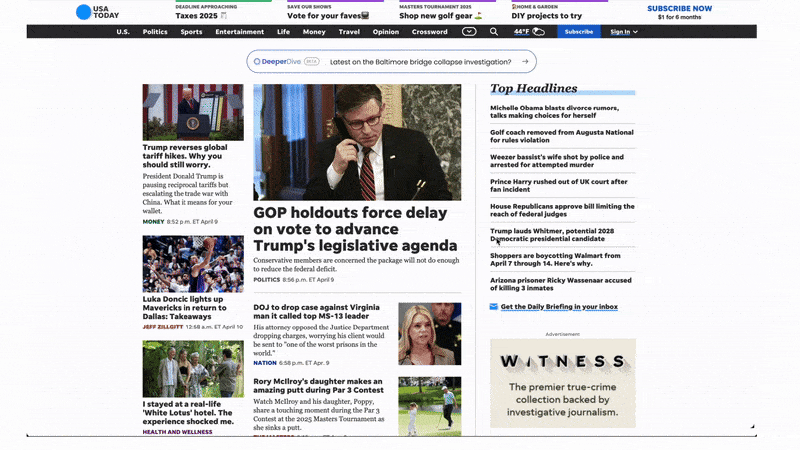Open the Politics section
This screenshot has height=450, width=800.
(x=155, y=32)
